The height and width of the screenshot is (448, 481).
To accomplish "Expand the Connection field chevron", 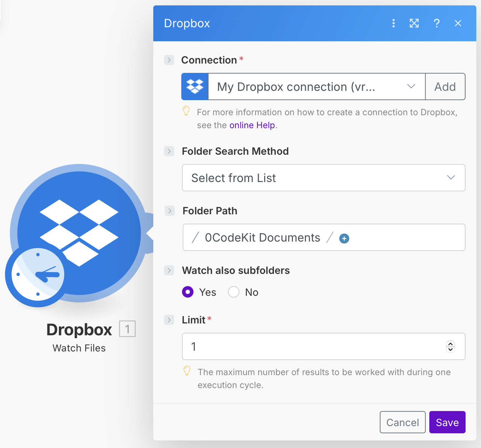I will click(x=169, y=60).
